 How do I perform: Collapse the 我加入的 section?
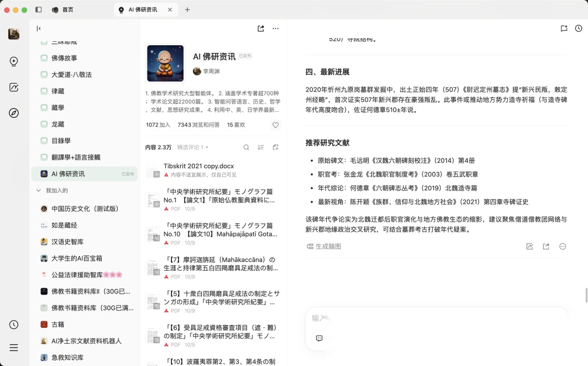(39, 191)
